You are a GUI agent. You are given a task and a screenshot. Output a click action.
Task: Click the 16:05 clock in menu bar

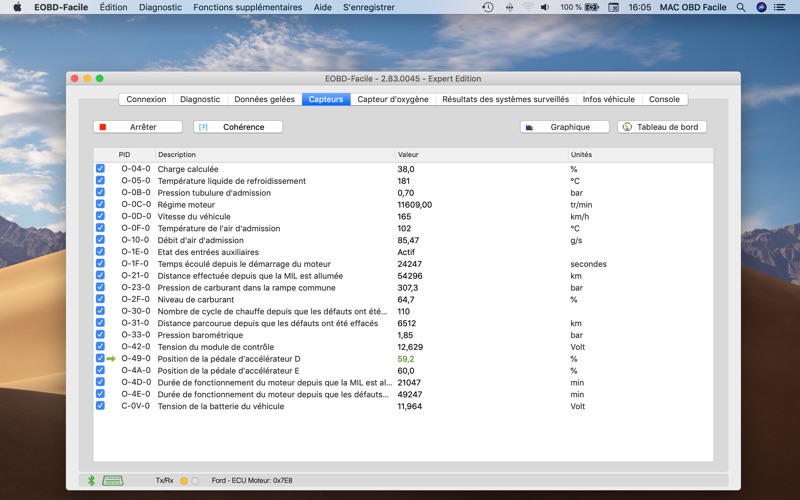pos(639,7)
